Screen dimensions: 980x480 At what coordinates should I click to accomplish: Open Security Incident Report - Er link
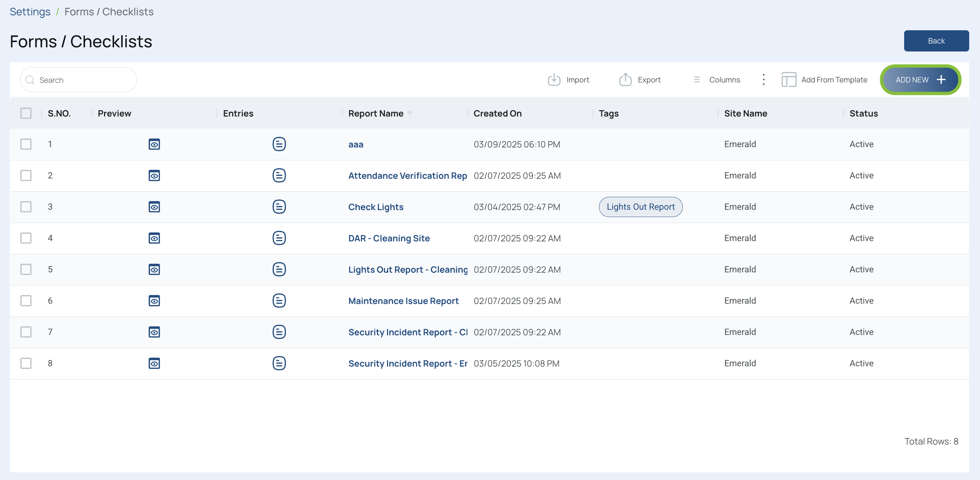408,363
